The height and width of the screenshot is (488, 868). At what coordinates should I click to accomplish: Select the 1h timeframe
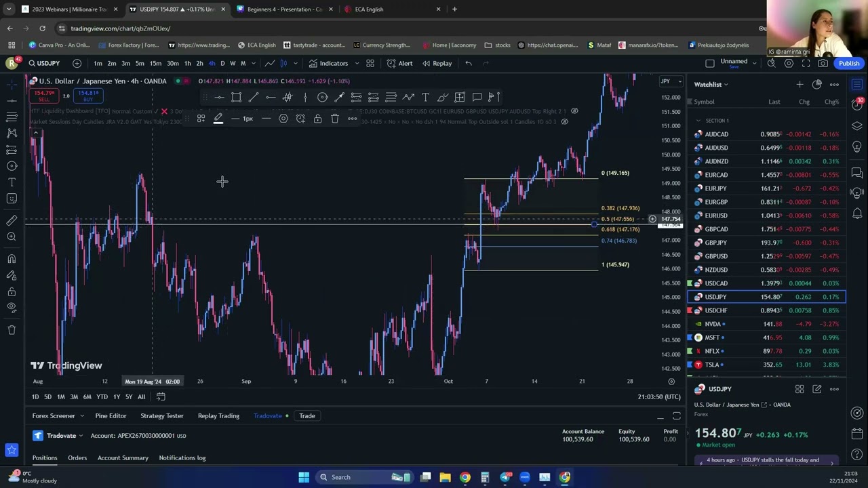coord(187,63)
